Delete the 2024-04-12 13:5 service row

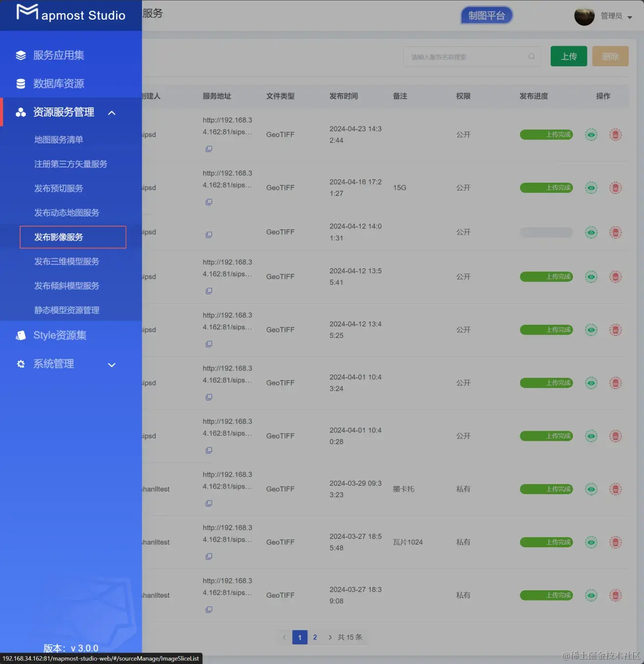pyautogui.click(x=616, y=277)
